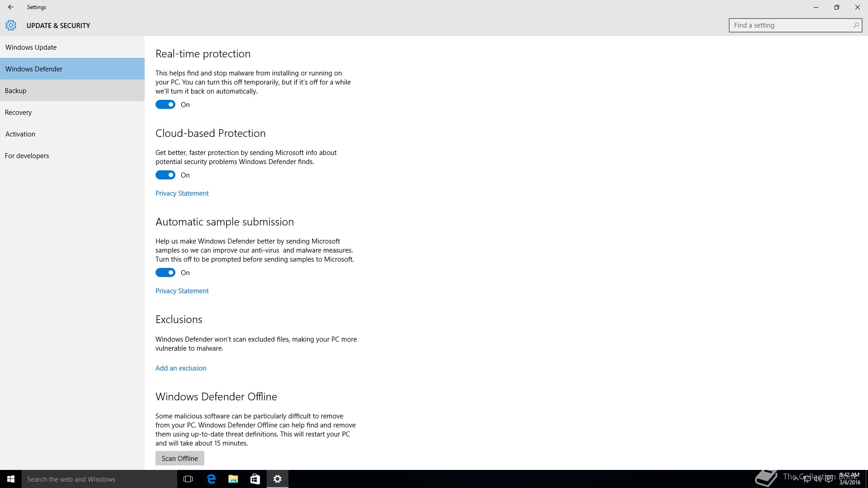
Task: Minimize the Settings window
Action: (x=816, y=7)
